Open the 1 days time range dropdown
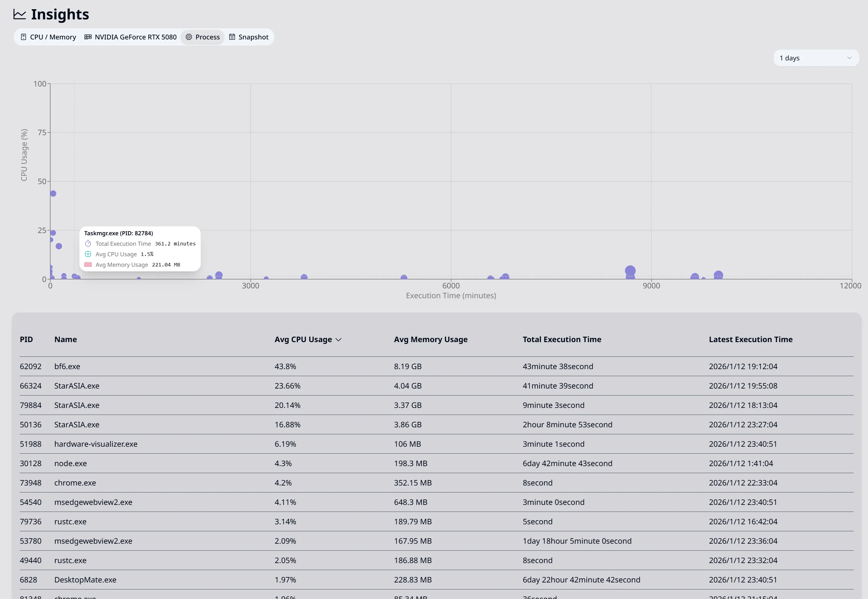This screenshot has height=599, width=868. 816,58
